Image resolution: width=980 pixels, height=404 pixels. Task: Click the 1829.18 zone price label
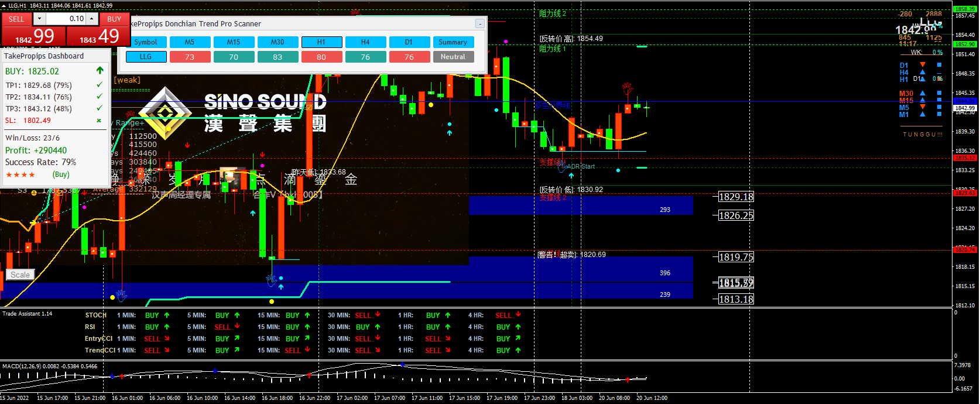(736, 197)
